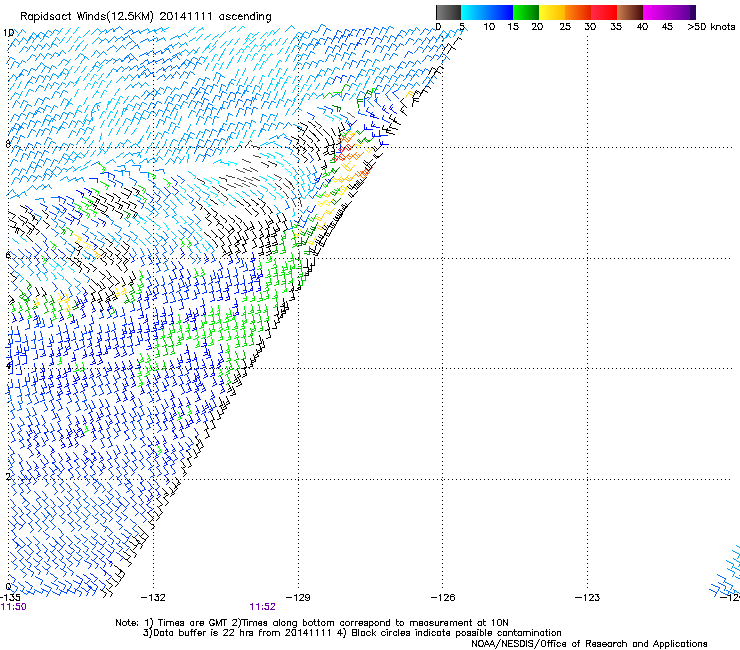Click the NOAA/NESDIS credit line
This screenshot has width=740, height=650.
(x=589, y=644)
